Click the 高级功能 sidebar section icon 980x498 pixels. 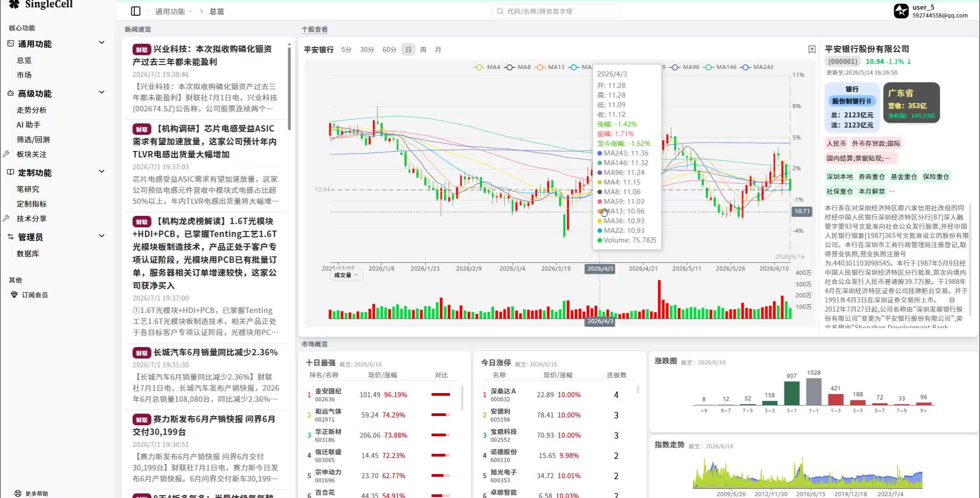point(11,93)
